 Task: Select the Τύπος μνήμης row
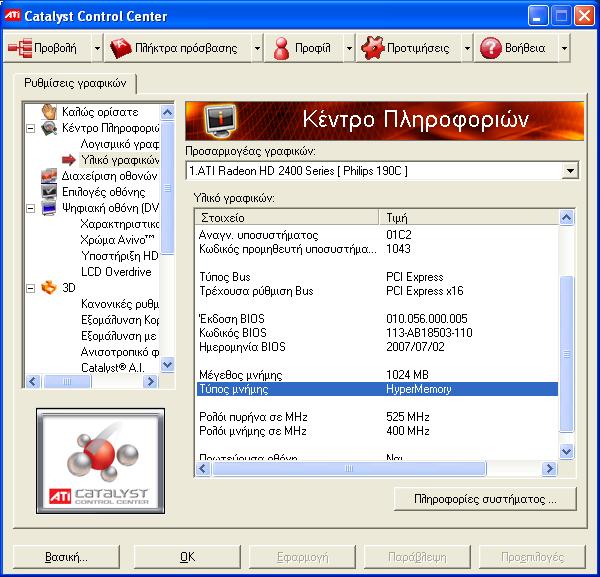click(377, 389)
